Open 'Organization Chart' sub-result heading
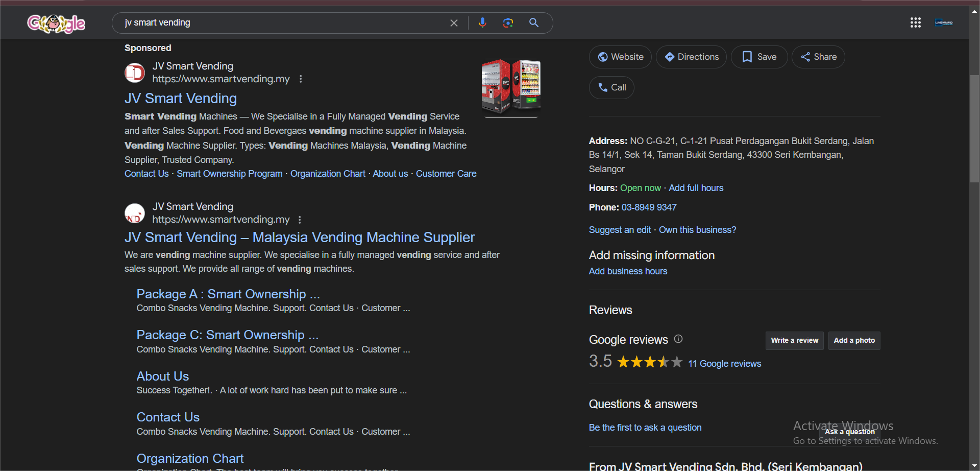 [190, 459]
